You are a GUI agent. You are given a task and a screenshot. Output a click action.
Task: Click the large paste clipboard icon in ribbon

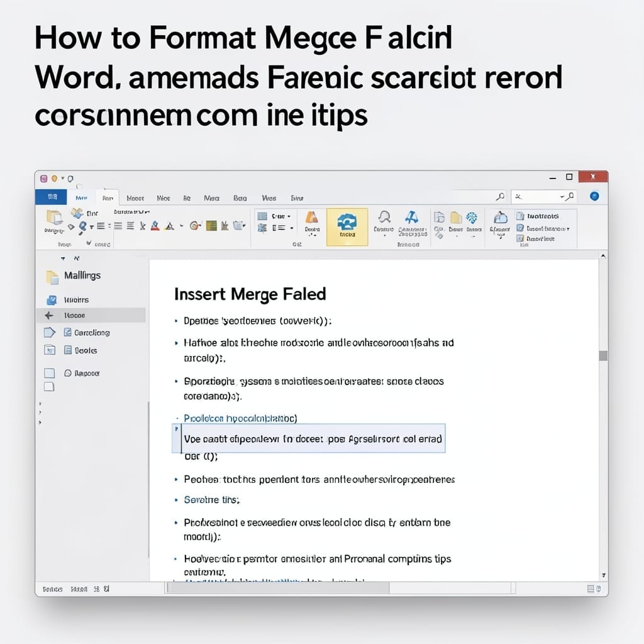coord(54,218)
